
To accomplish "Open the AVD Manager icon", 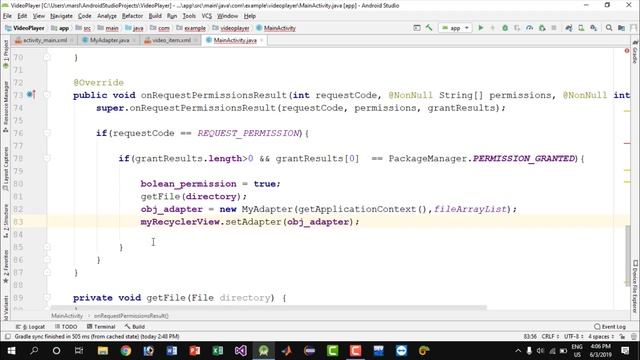I will [x=581, y=28].
